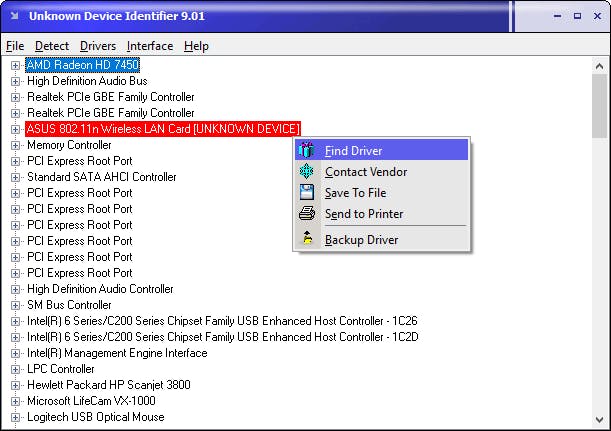The image size is (611, 431).
Task: Expand the ASUS 802.11n Wireless LAN Card node
Action: (x=15, y=129)
